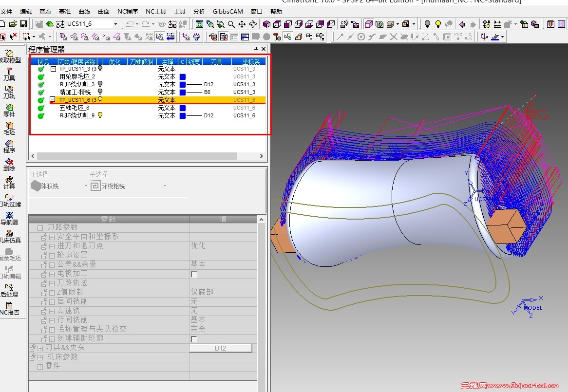The width and height of the screenshot is (568, 392).
Task: Turn on the yellow light bulb icon
Action: pyautogui.click(x=438, y=24)
